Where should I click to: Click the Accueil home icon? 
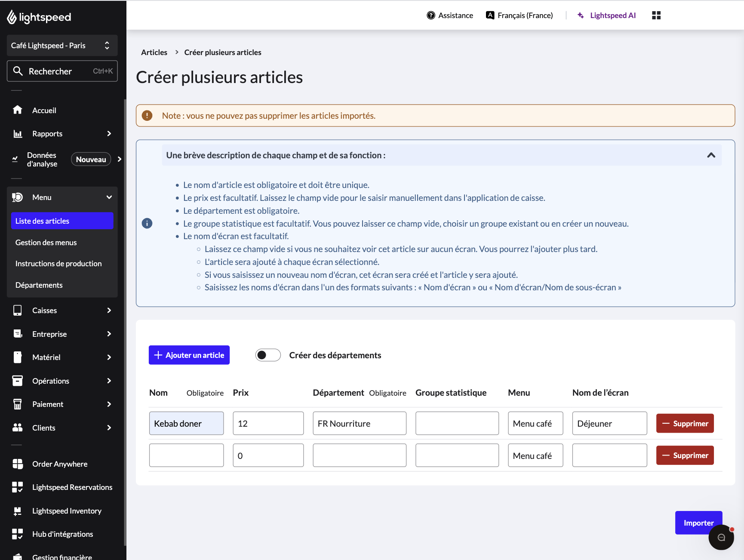tap(18, 110)
